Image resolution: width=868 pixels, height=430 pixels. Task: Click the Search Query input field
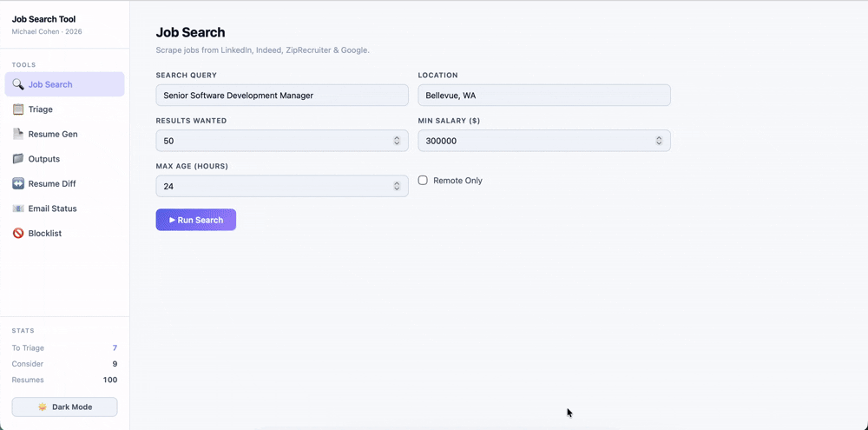(282, 96)
